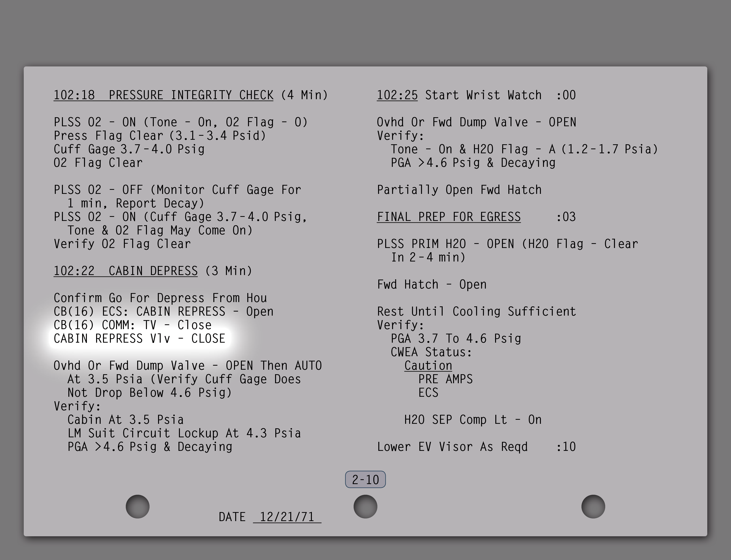
Task: Select the Fwd Hatch - Open step
Action: [x=432, y=284]
